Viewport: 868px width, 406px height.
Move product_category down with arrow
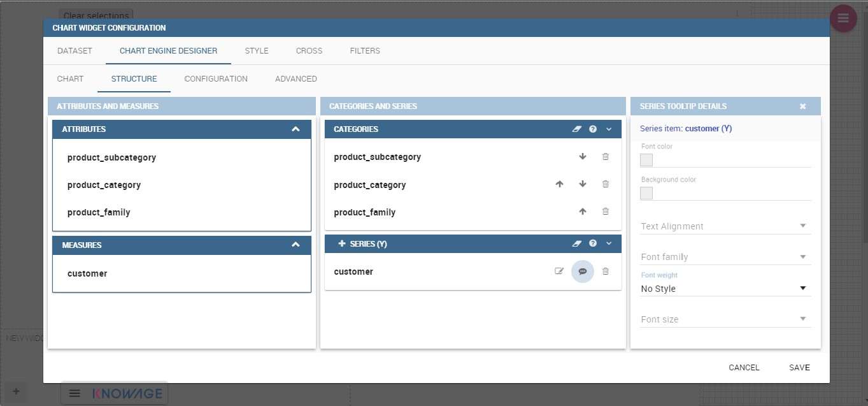click(583, 184)
